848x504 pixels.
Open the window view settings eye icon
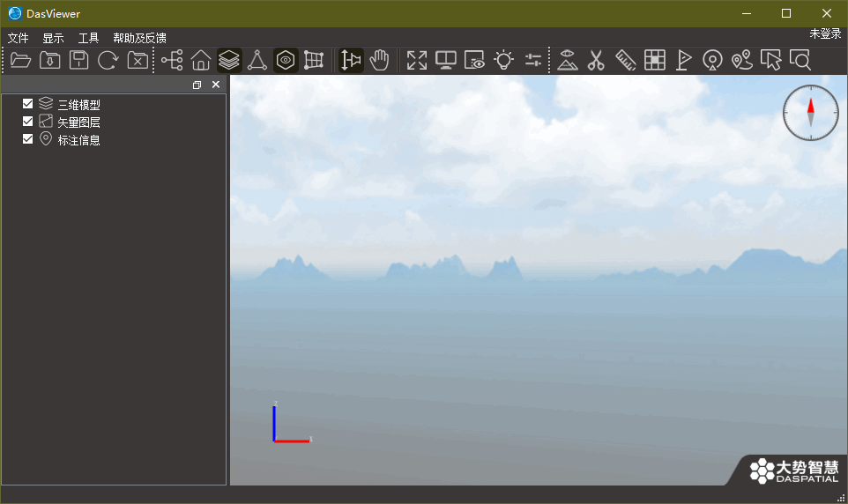click(x=474, y=60)
